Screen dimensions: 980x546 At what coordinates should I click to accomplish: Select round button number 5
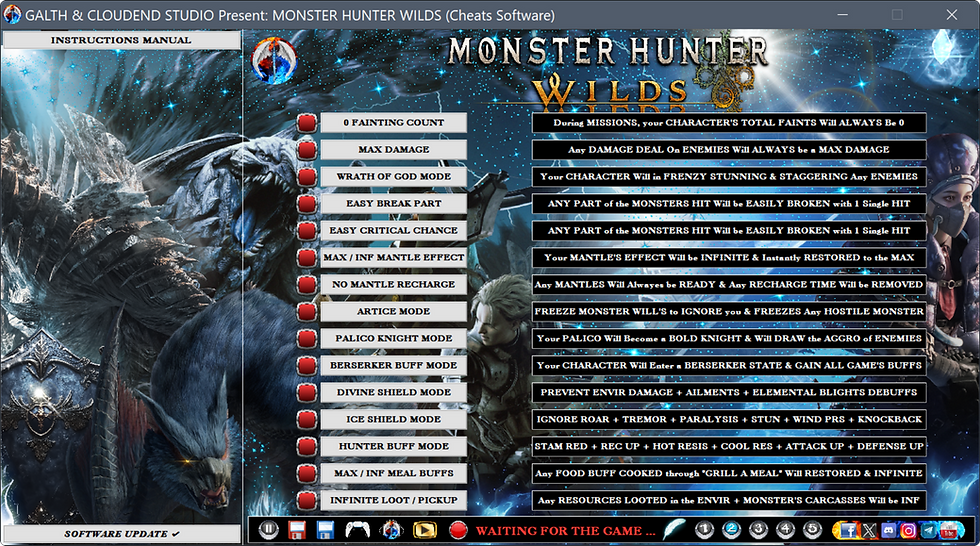click(812, 530)
